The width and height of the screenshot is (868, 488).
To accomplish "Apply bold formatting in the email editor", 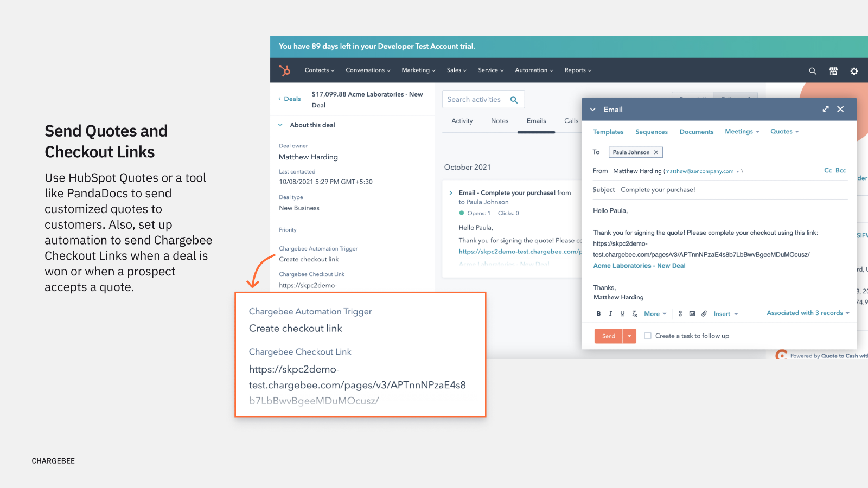I will [598, 314].
